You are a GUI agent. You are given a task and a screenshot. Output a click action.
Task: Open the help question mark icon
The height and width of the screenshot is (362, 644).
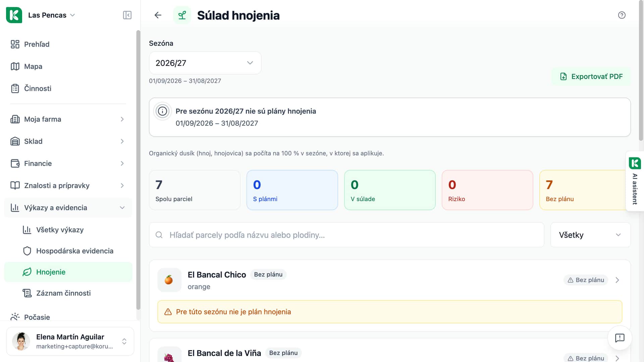(622, 15)
